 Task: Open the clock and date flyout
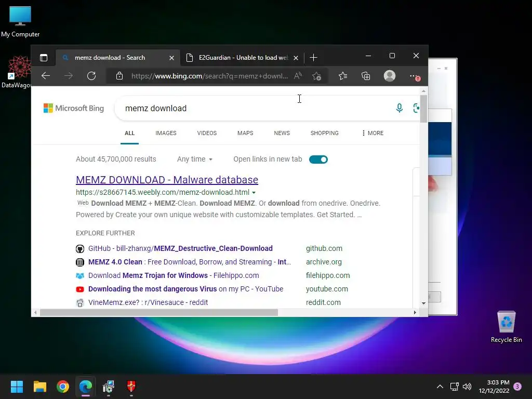[494, 387]
